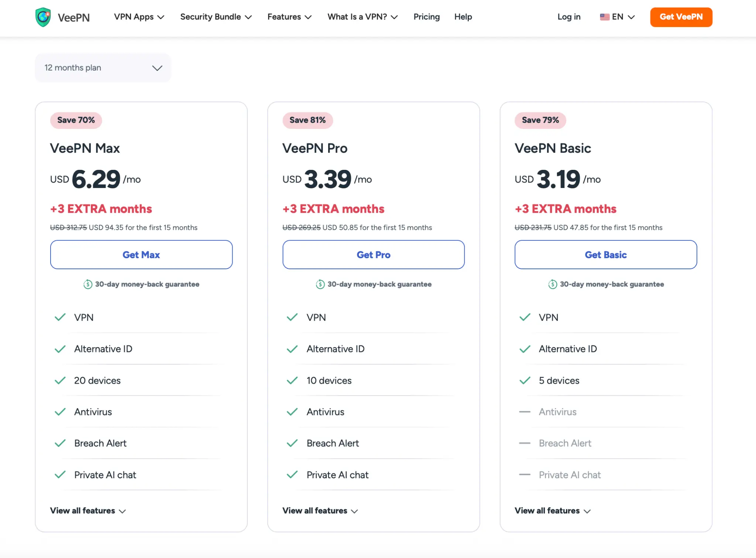The height and width of the screenshot is (558, 756).
Task: Open the 12 months plan dropdown
Action: click(103, 68)
